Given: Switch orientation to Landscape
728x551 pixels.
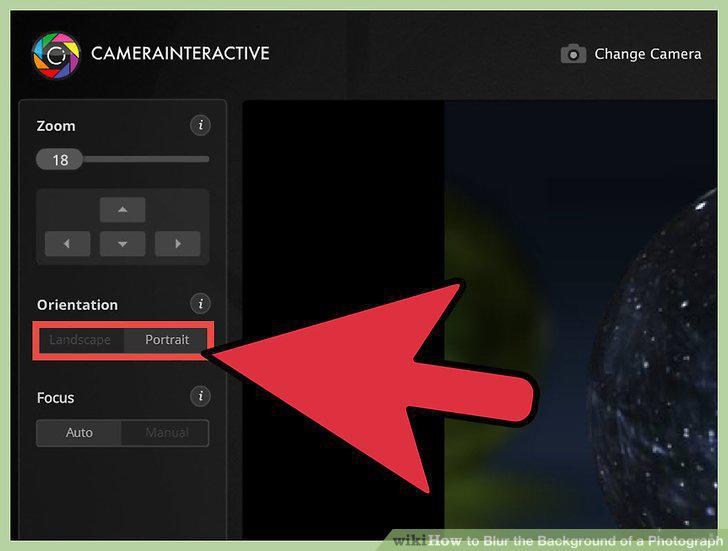Looking at the screenshot, I should [x=81, y=340].
